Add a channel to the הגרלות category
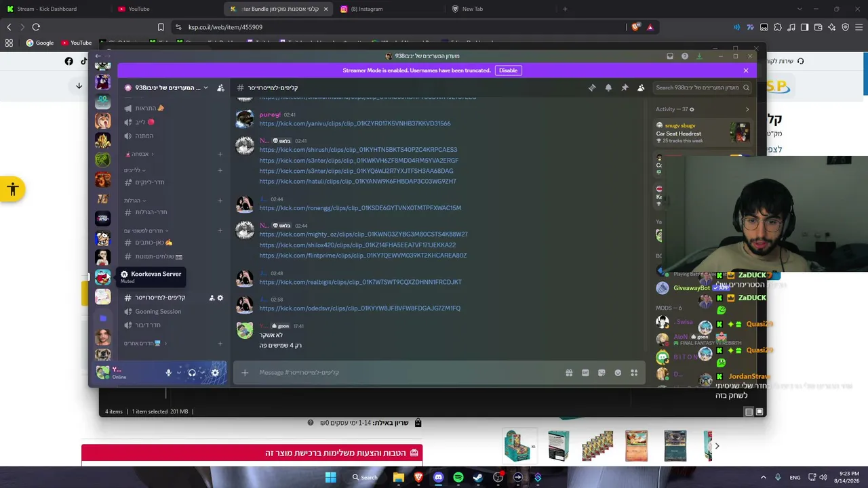 coord(220,201)
